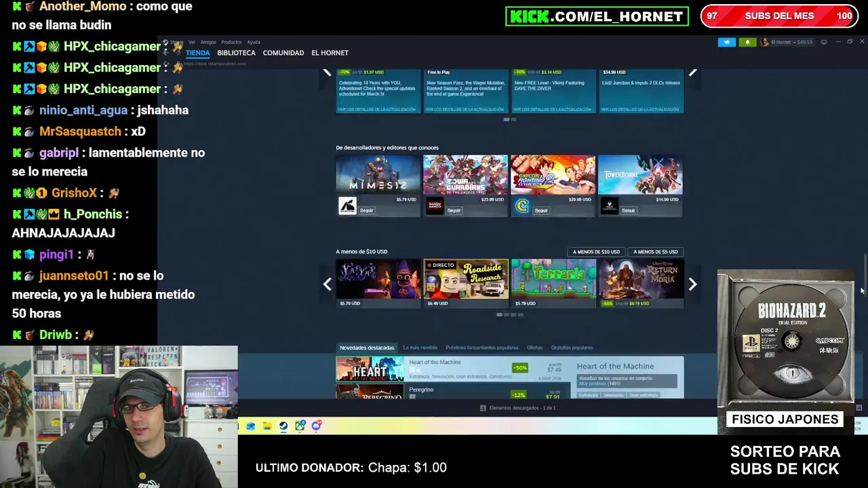
Task: Open the Discord taskbar icon
Action: pos(316,426)
